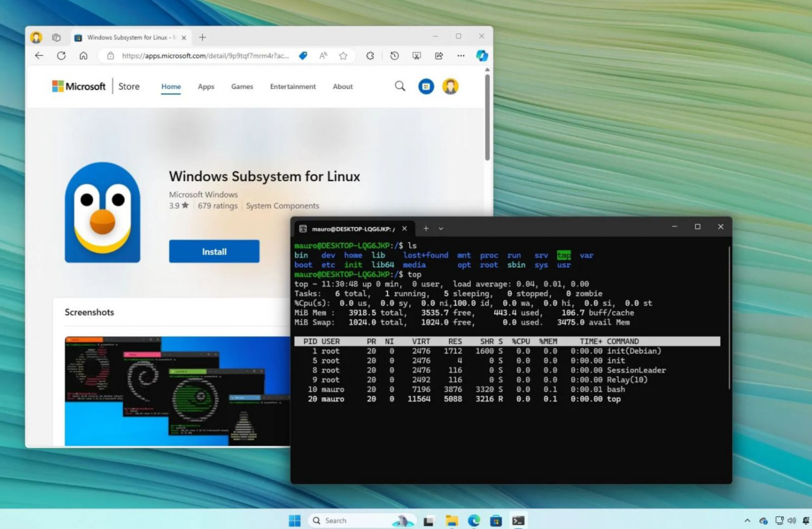Open the Windows Start menu
Screen dimensions: 812x529
295,521
